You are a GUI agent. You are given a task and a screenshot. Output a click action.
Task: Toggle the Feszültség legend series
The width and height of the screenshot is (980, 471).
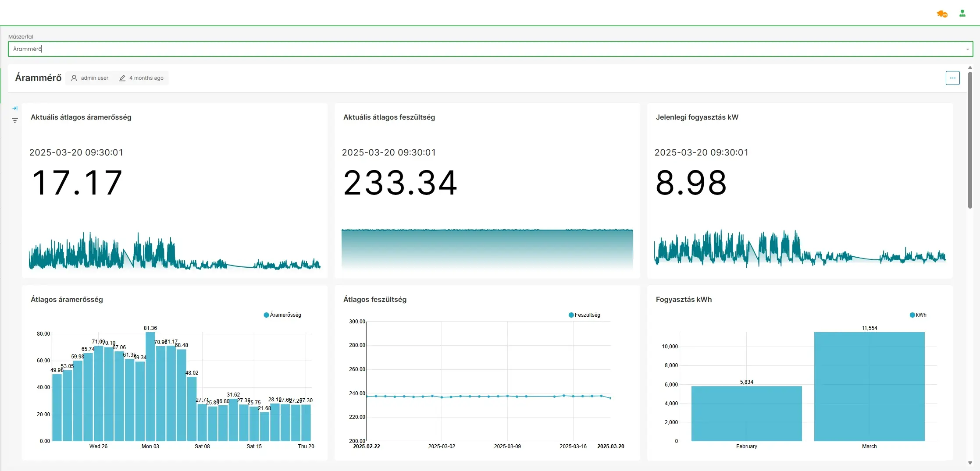point(584,315)
